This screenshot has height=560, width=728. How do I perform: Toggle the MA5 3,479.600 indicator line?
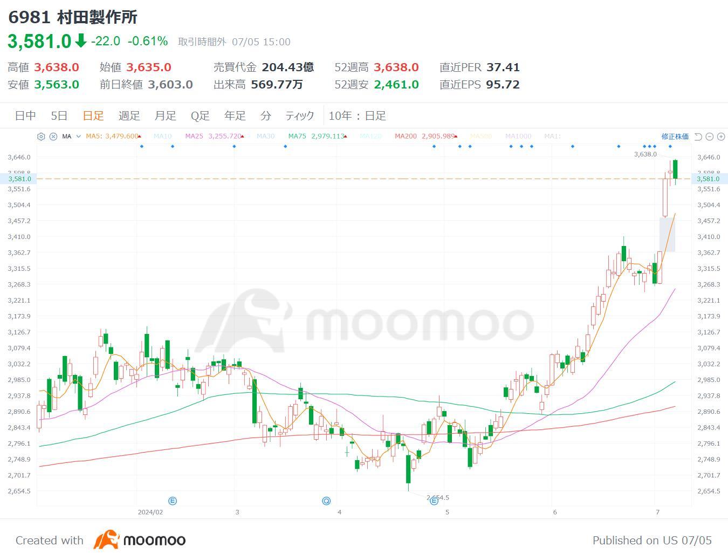click(x=113, y=136)
